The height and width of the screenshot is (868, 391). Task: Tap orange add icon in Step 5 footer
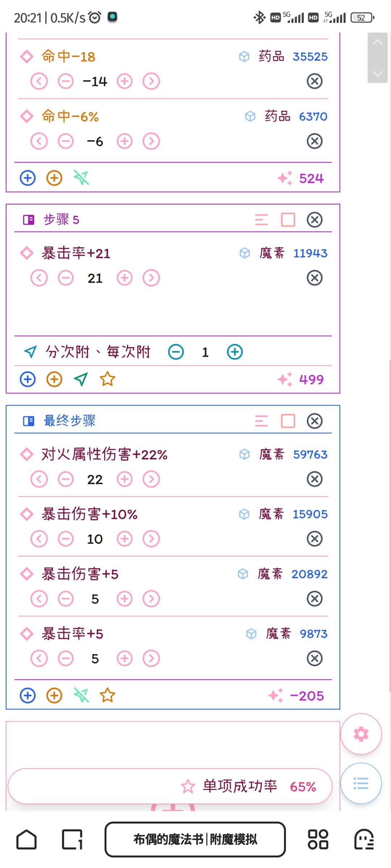pyautogui.click(x=54, y=379)
